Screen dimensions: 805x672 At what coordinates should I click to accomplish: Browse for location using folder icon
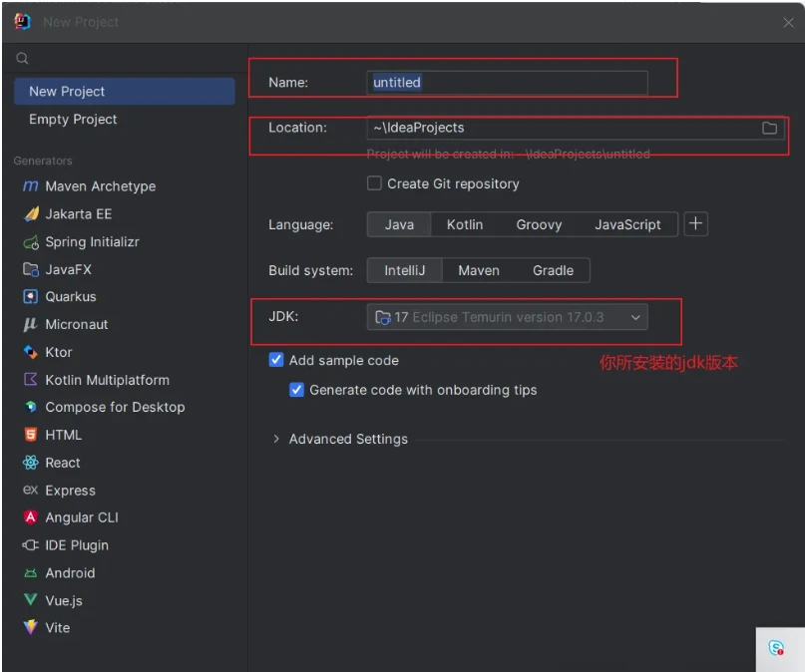tap(769, 128)
